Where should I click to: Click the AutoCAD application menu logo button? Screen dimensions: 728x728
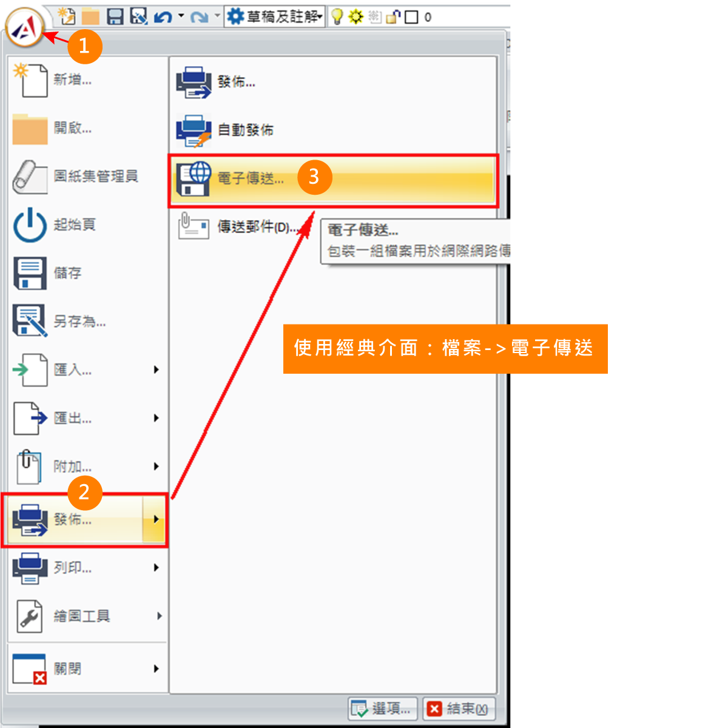pos(25,27)
